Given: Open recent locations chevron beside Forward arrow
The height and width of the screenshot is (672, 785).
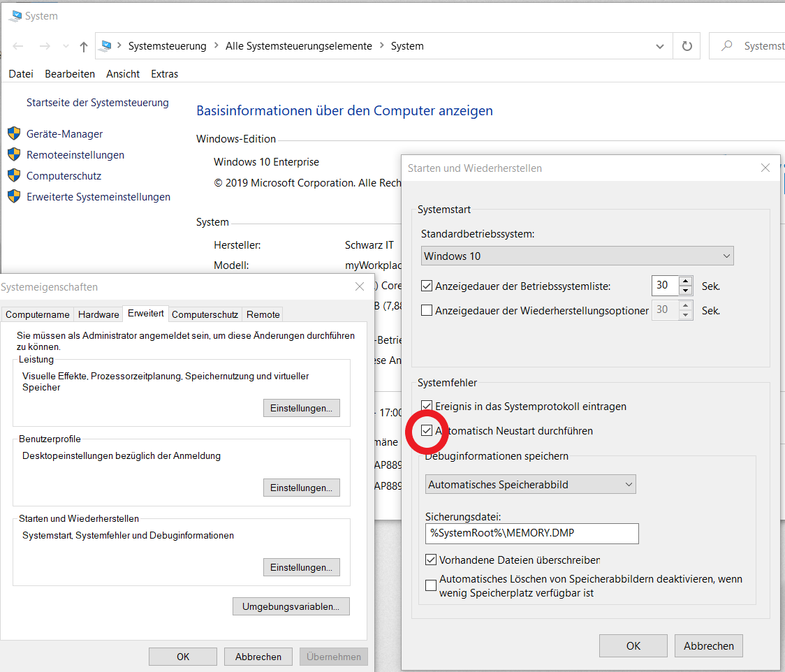Looking at the screenshot, I should [x=66, y=46].
